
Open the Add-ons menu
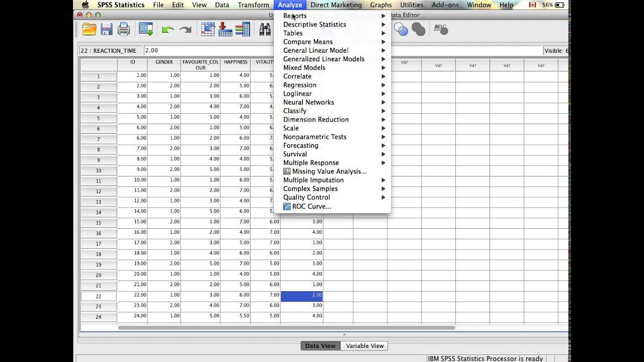coord(445,5)
